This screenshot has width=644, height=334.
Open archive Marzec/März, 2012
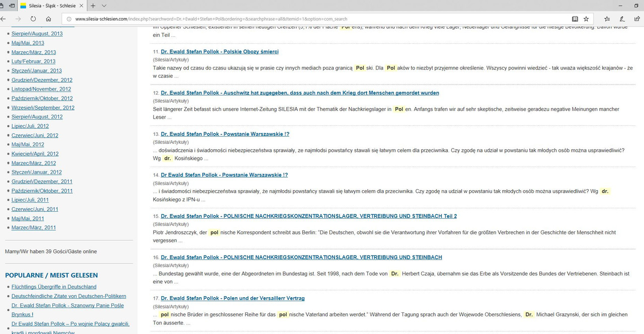click(34, 163)
